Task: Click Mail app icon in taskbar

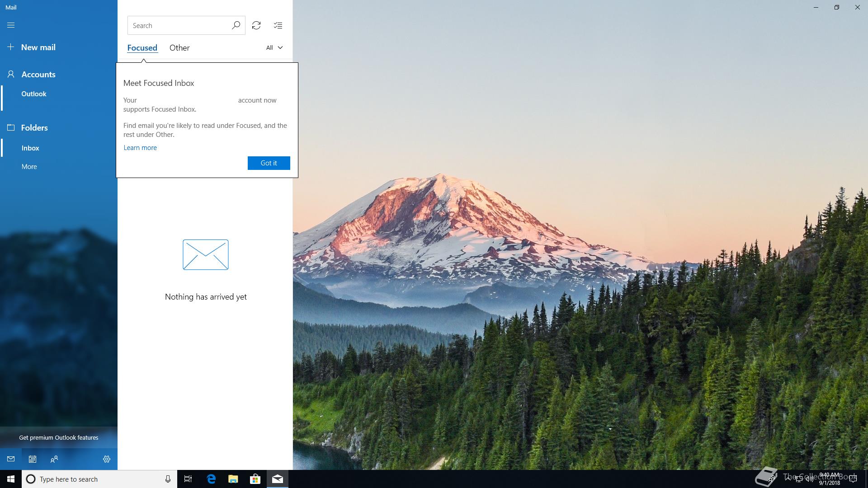Action: (278, 479)
